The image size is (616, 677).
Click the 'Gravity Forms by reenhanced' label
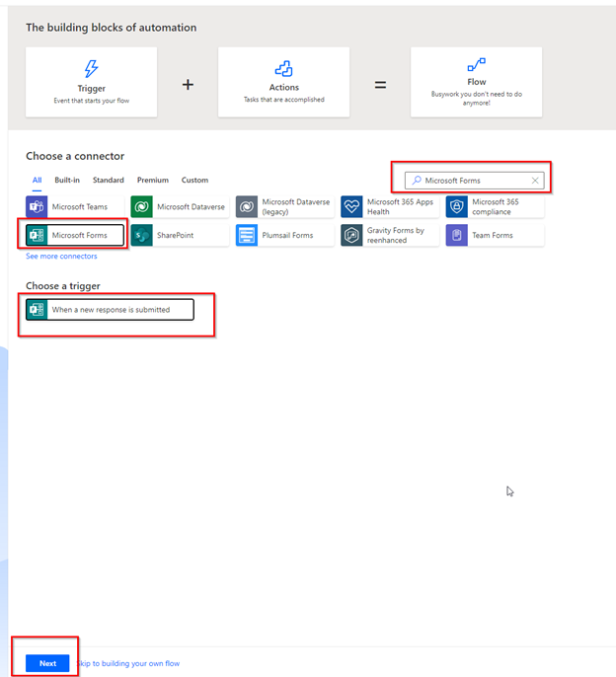396,235
